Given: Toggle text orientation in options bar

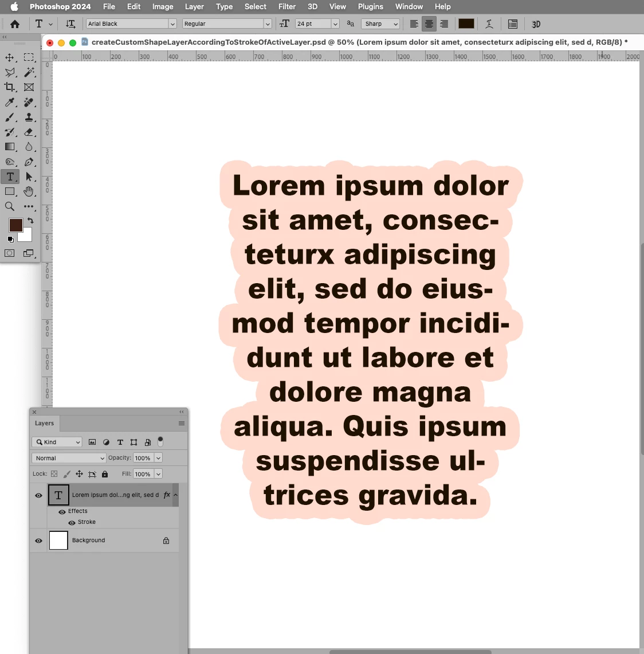Looking at the screenshot, I should (x=70, y=24).
